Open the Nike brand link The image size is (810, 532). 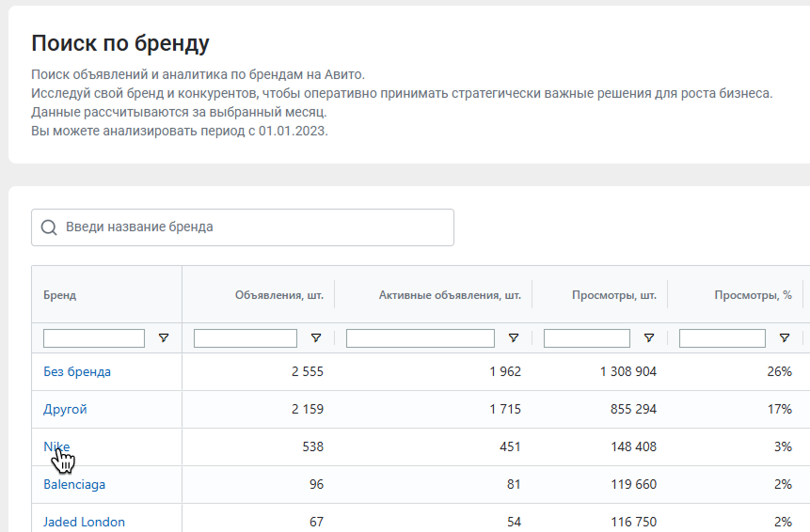tap(56, 446)
